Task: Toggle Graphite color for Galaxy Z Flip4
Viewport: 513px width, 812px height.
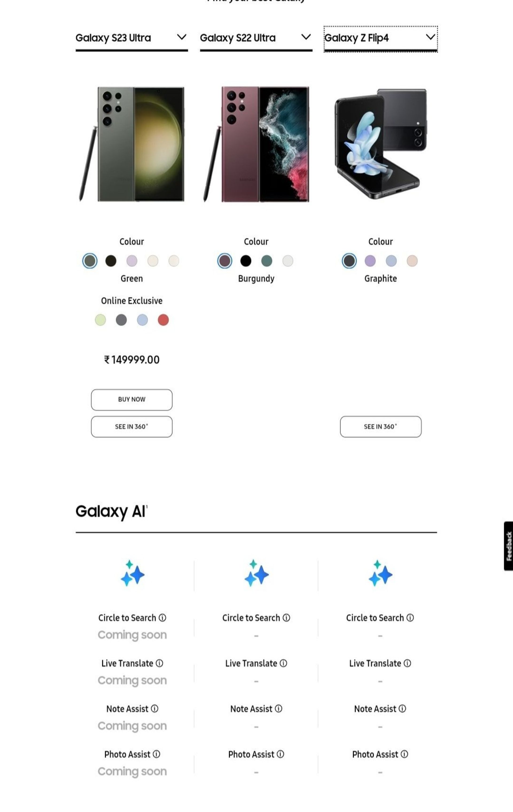Action: (x=349, y=261)
